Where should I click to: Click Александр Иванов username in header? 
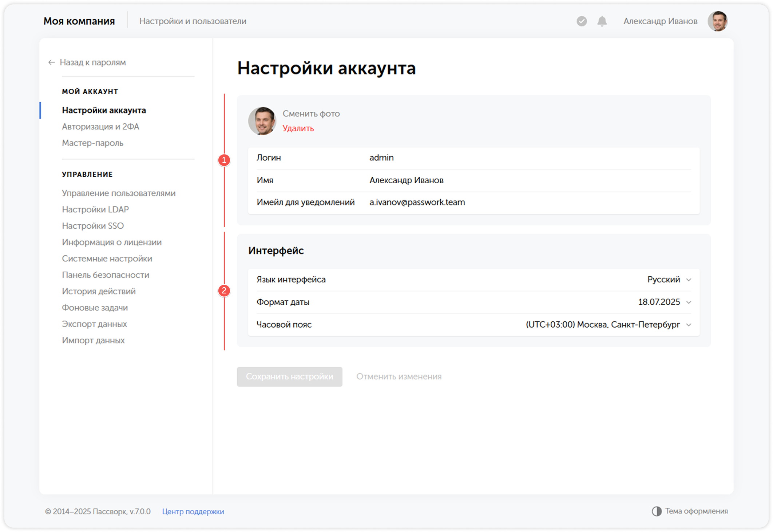[x=661, y=21]
